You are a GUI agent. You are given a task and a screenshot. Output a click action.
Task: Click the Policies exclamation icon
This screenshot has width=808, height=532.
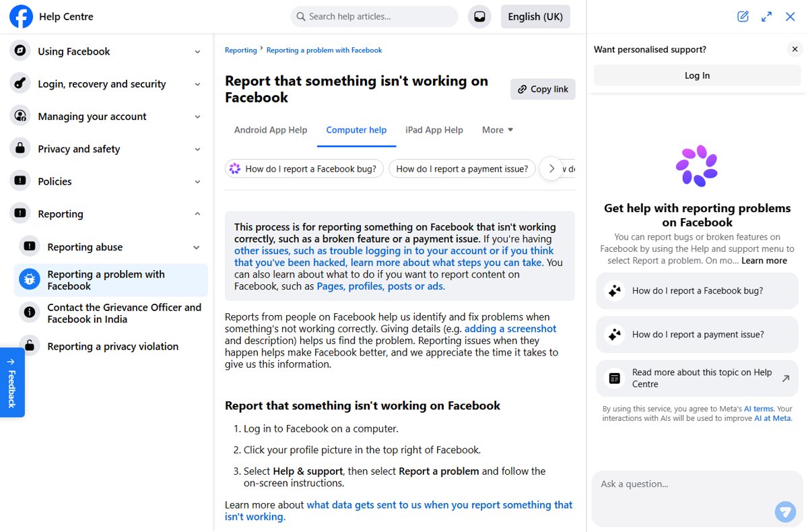20,181
